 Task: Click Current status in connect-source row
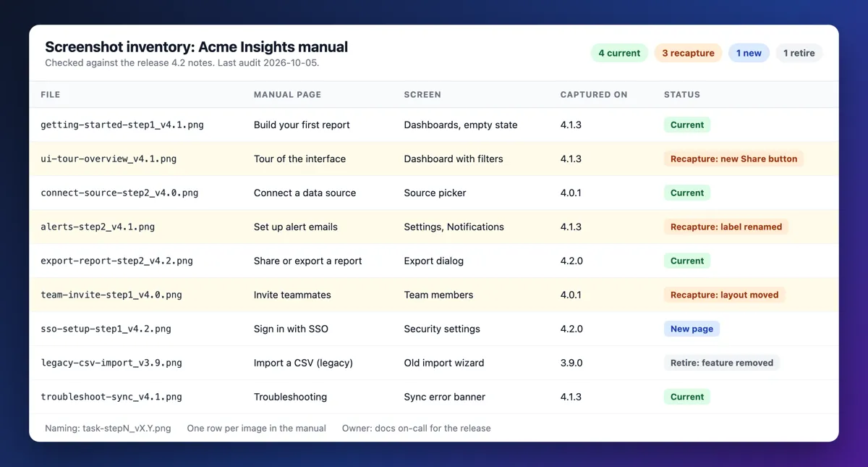[x=687, y=193]
